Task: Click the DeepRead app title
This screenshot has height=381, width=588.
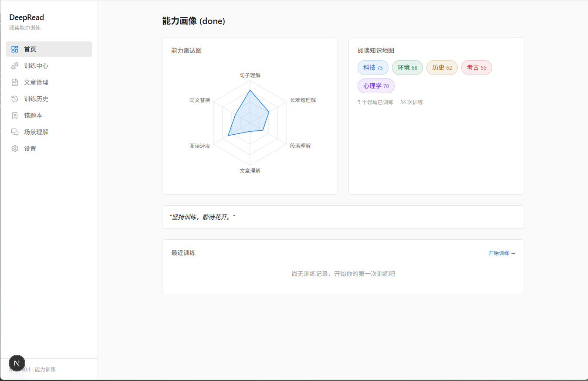Action: tap(27, 17)
